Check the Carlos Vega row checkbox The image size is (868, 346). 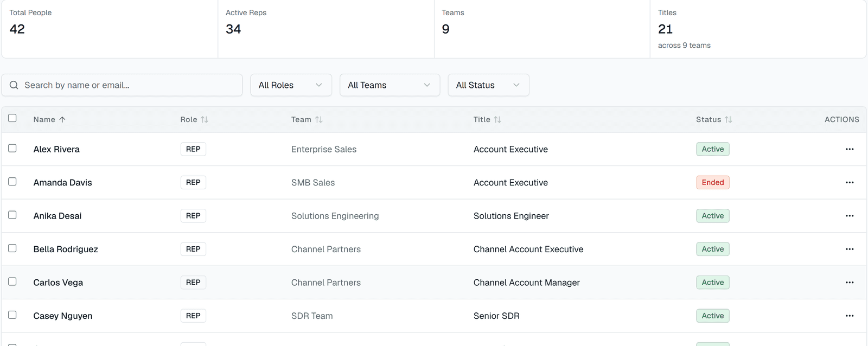[12, 281]
